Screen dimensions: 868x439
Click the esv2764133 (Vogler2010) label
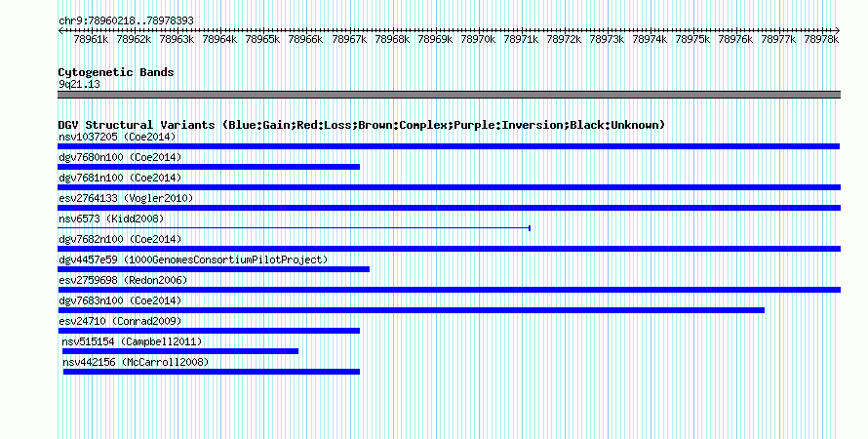(x=126, y=198)
